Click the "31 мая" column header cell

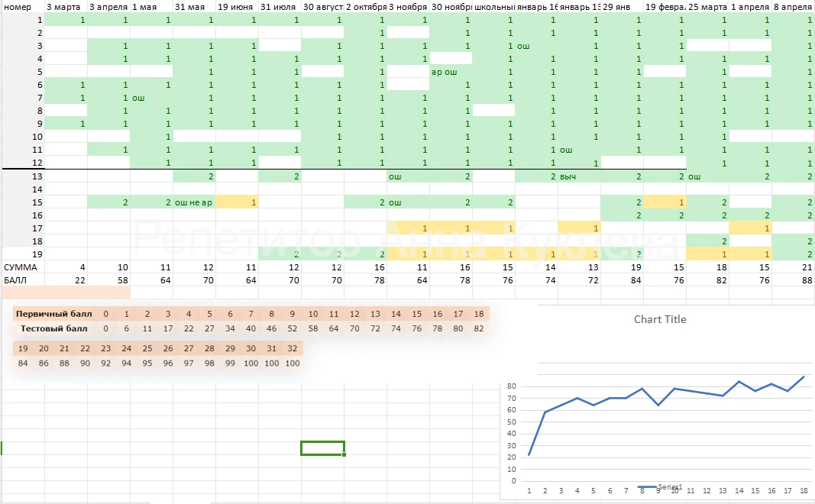click(191, 7)
